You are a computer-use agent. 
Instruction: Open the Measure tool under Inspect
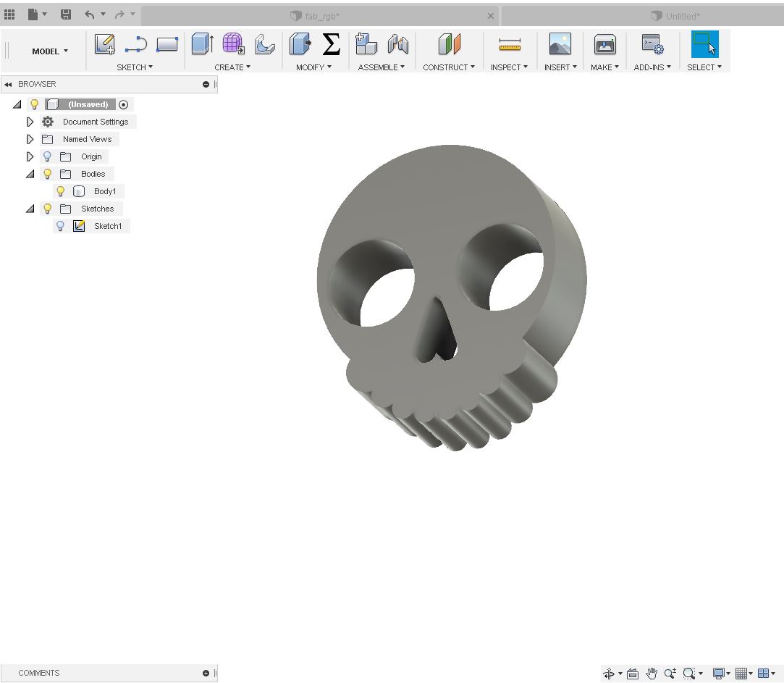(510, 45)
